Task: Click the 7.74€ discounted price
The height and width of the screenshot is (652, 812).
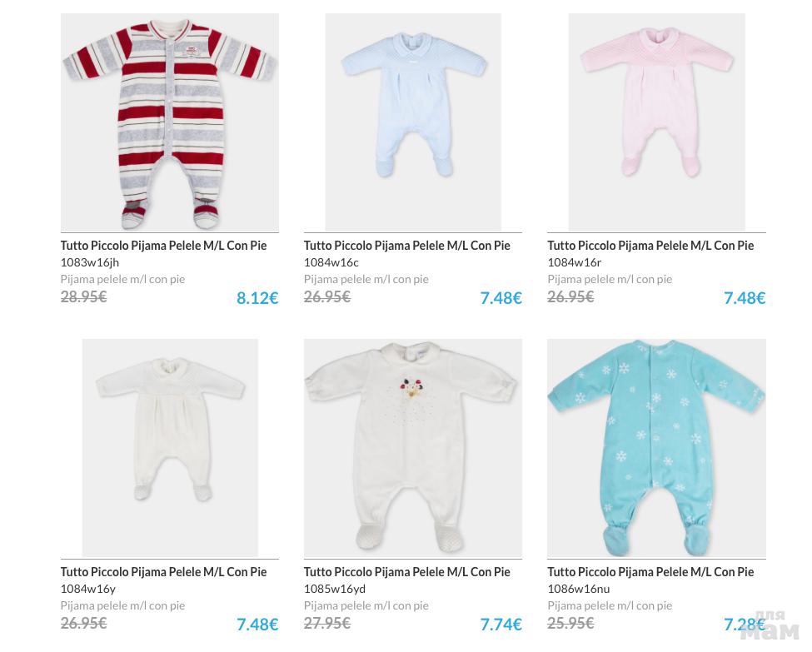Action: point(501,625)
